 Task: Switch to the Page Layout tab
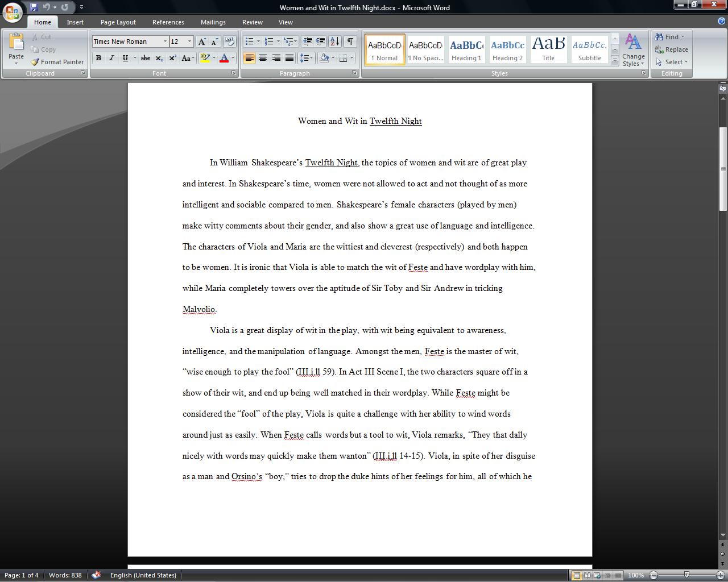(x=118, y=22)
